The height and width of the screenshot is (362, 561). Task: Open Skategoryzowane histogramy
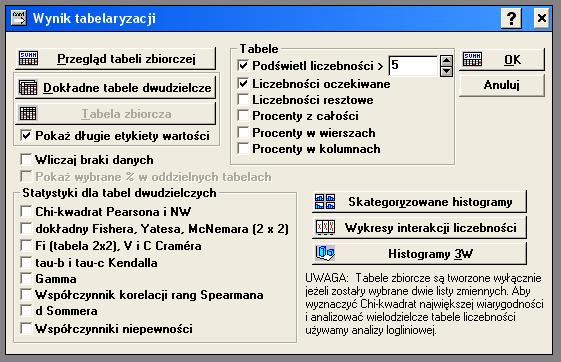(x=419, y=202)
